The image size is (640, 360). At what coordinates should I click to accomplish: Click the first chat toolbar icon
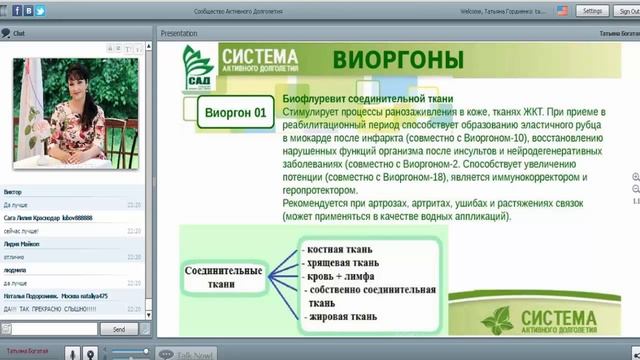click(110, 49)
